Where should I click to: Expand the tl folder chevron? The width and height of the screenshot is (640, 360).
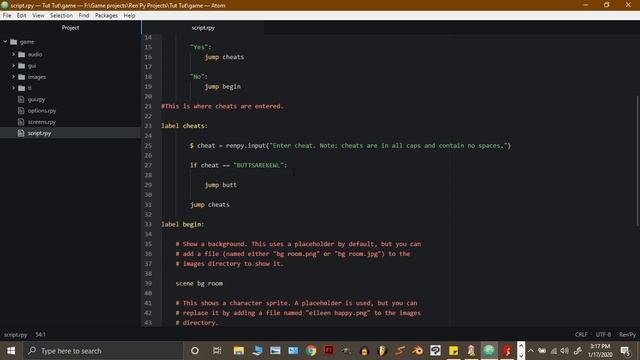point(13,88)
